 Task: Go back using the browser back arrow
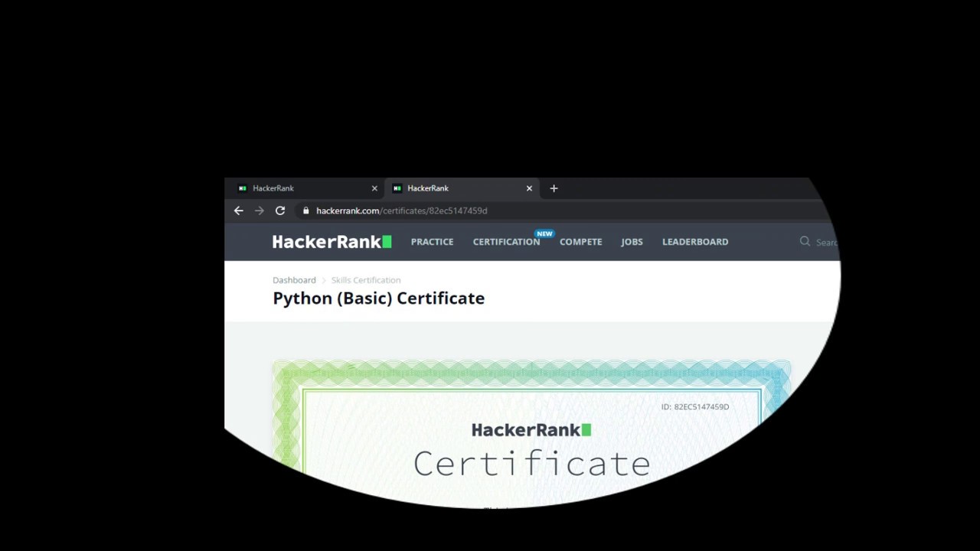(239, 210)
